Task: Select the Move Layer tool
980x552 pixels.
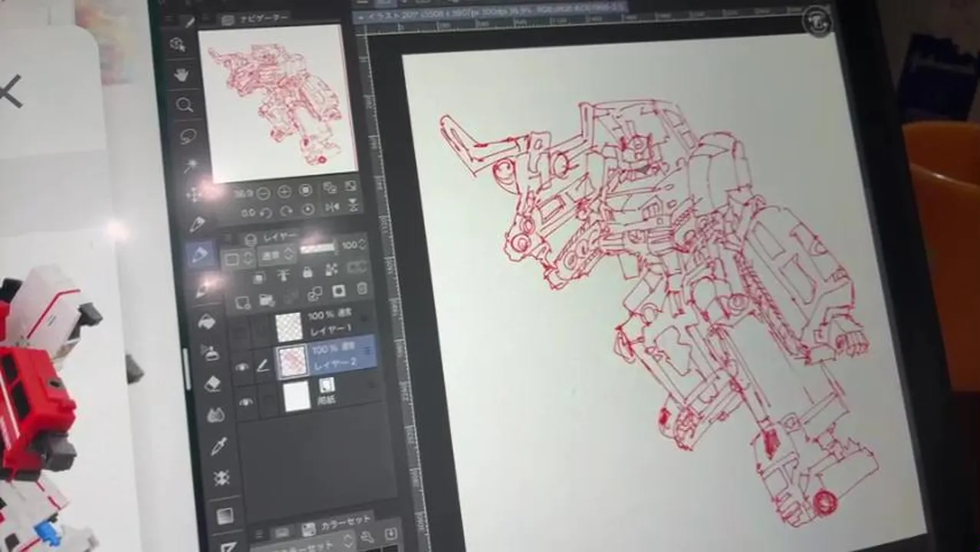Action: coord(194,195)
